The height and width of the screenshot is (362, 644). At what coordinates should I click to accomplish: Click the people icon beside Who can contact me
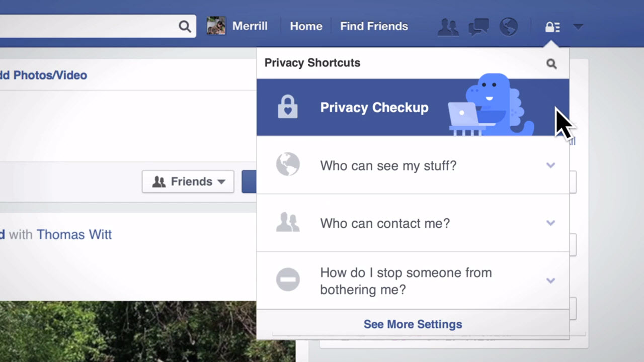288,223
